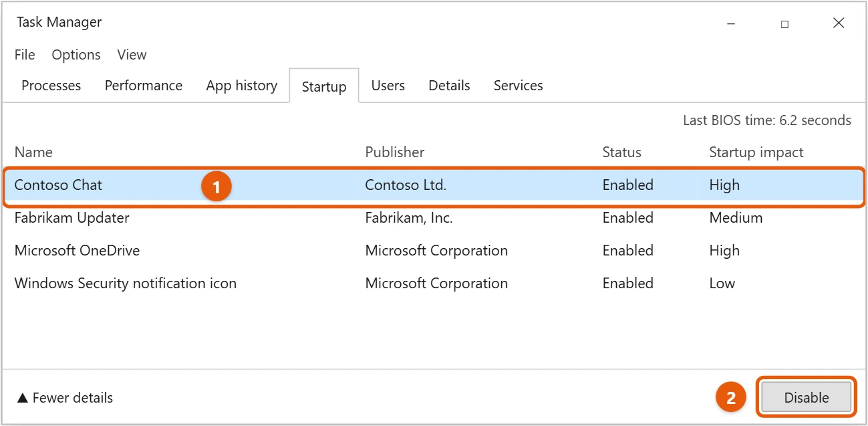868x426 pixels.
Task: Click High impact for Microsoft OneDrive
Action: pos(724,251)
